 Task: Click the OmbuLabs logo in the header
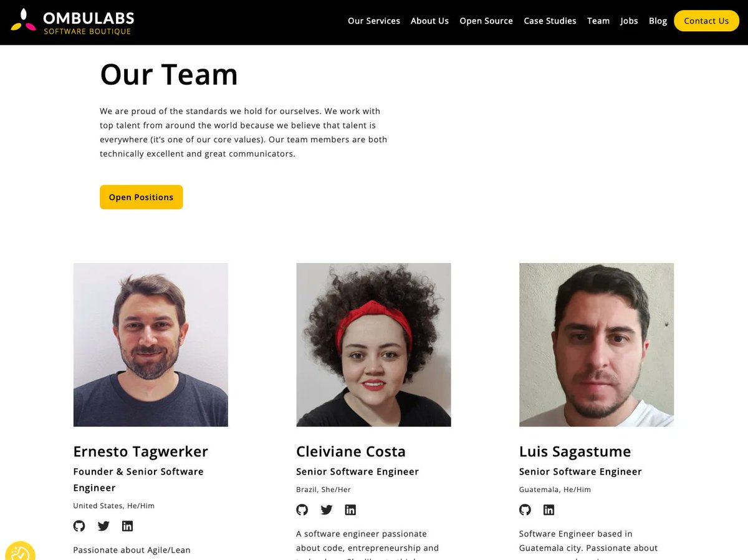coord(72,21)
